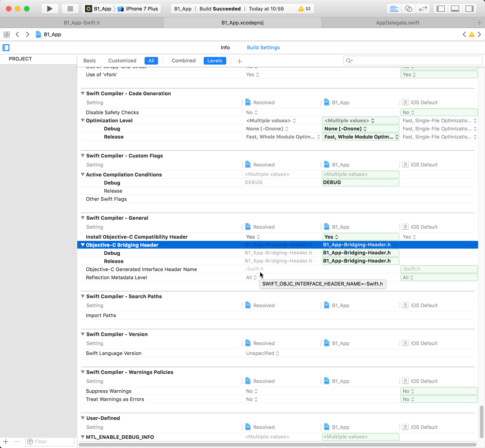Jump to the next issue
The image size is (485, 448).
[x=480, y=34]
